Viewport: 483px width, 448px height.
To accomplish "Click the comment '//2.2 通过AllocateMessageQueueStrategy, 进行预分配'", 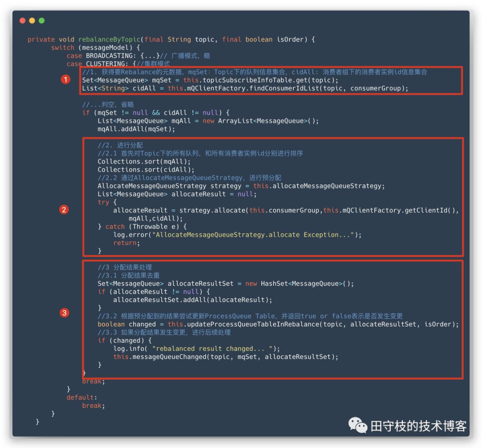I will point(190,178).
